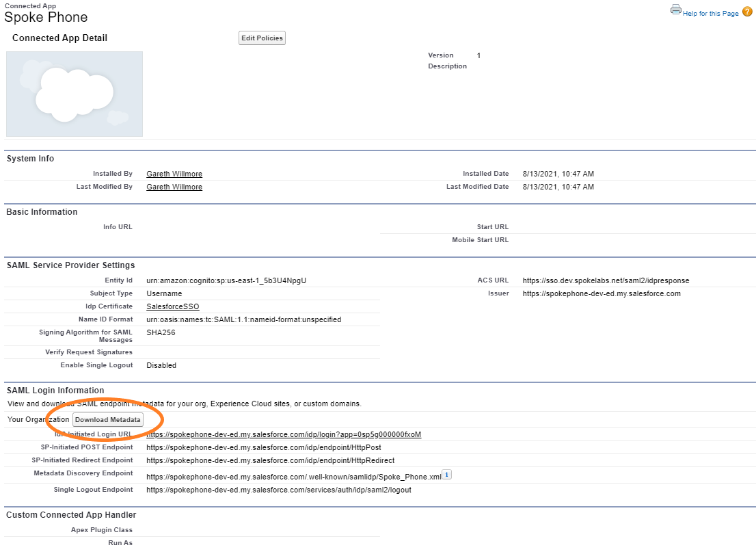
Task: Click the Apex Plugin Class label
Action: (102, 530)
